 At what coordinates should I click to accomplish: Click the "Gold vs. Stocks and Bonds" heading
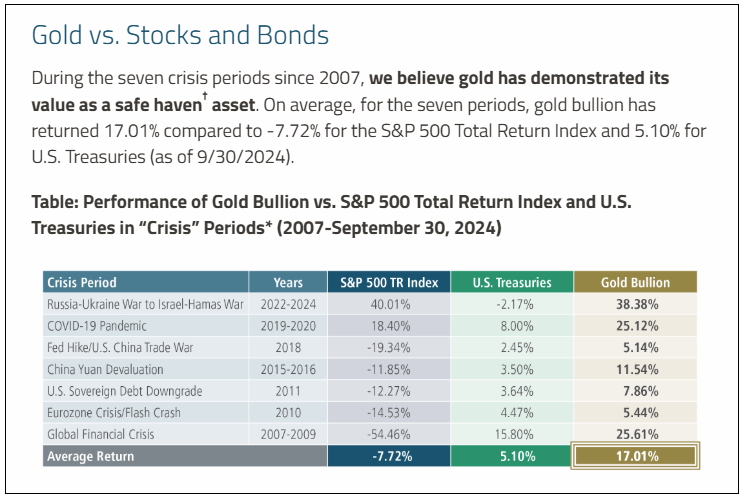point(180,36)
